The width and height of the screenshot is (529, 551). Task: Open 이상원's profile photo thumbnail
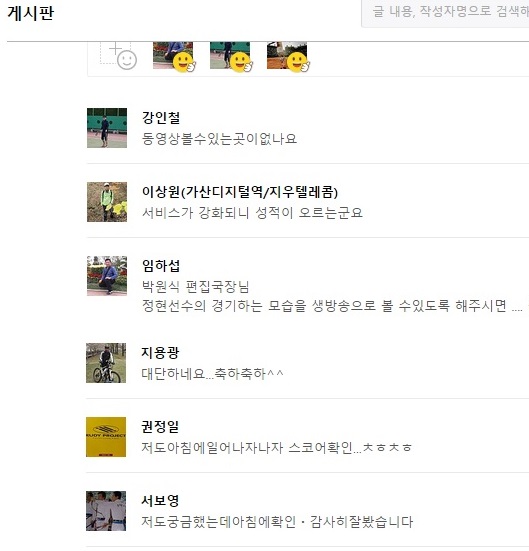[x=107, y=202]
